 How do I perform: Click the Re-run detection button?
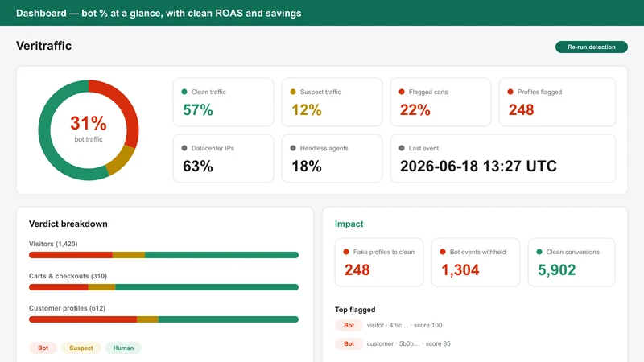(591, 47)
